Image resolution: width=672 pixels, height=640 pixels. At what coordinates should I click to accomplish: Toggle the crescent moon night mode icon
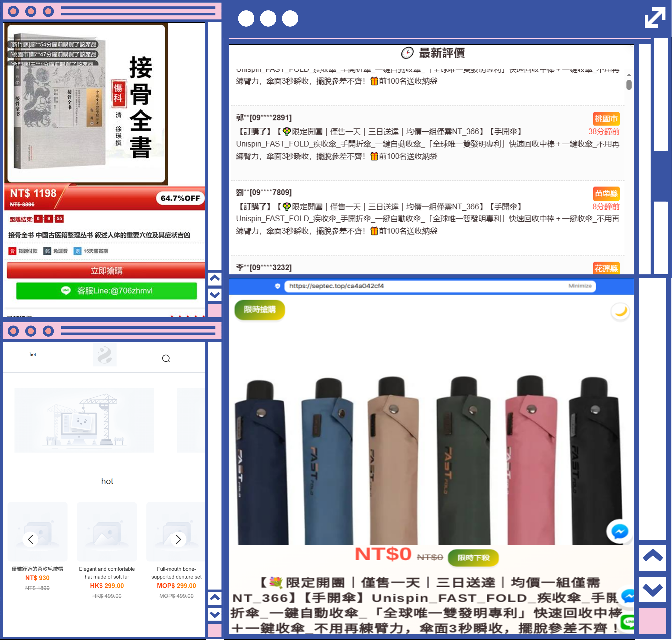(x=620, y=311)
